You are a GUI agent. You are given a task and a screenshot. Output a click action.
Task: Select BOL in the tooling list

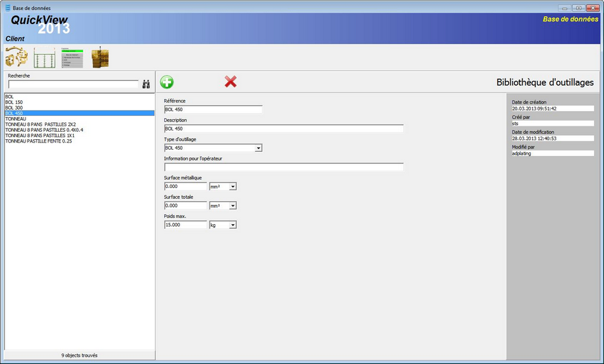pos(80,96)
